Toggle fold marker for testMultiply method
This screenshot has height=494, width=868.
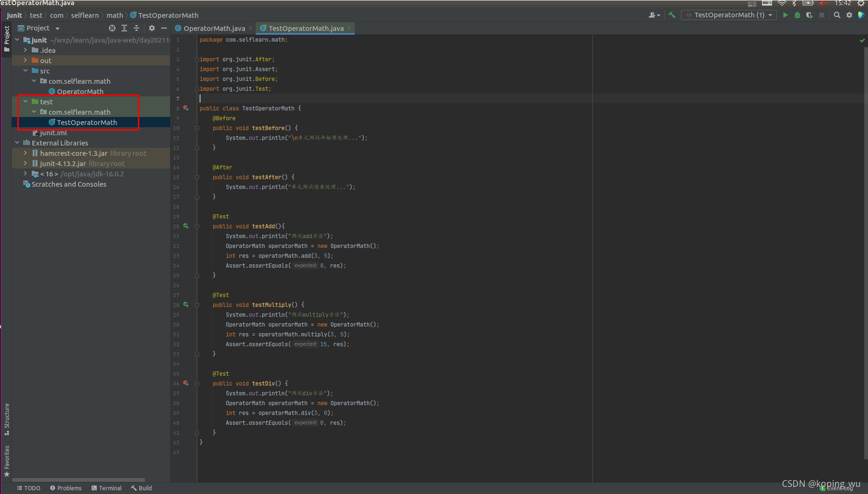coord(197,305)
